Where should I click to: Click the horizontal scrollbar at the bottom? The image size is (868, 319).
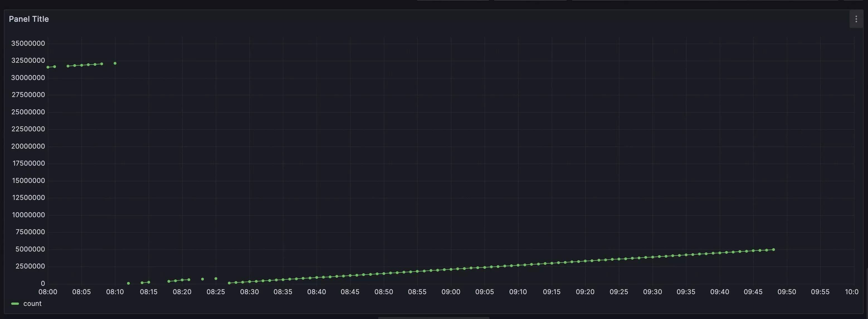point(433,318)
